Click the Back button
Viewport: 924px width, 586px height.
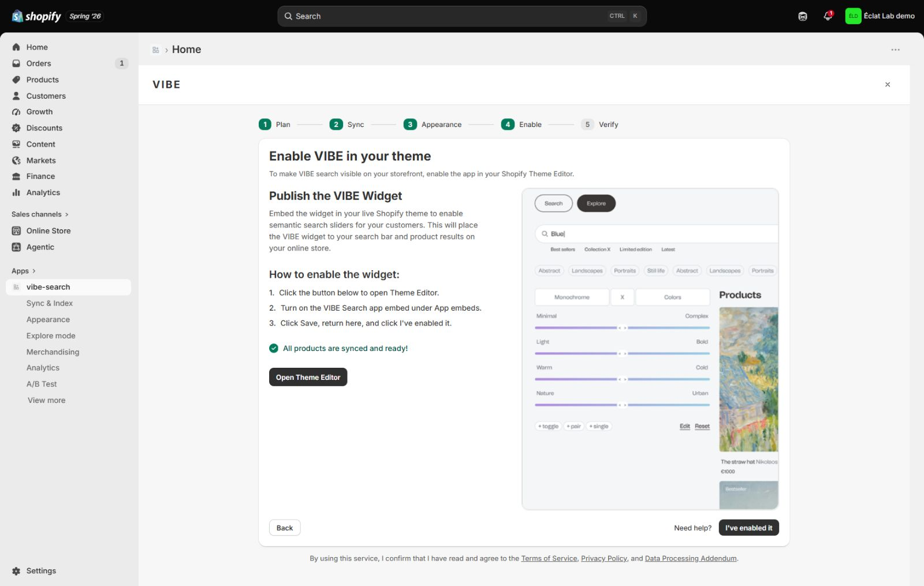[x=285, y=528]
